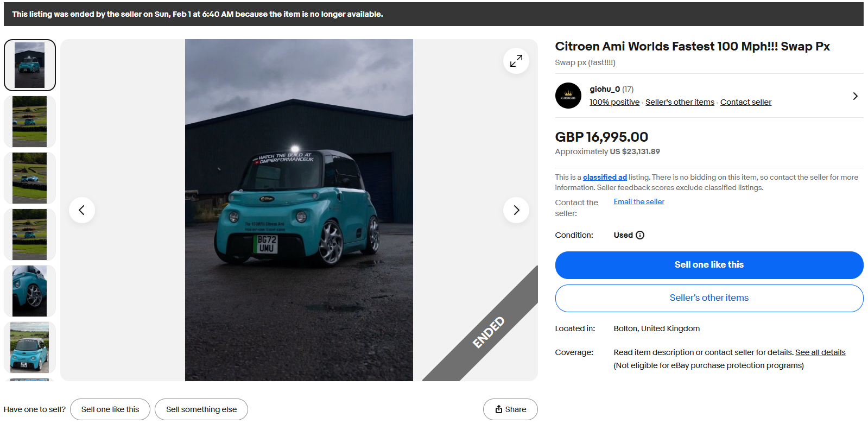Open the 100% positive feedback link
868x430 pixels.
pyautogui.click(x=614, y=102)
